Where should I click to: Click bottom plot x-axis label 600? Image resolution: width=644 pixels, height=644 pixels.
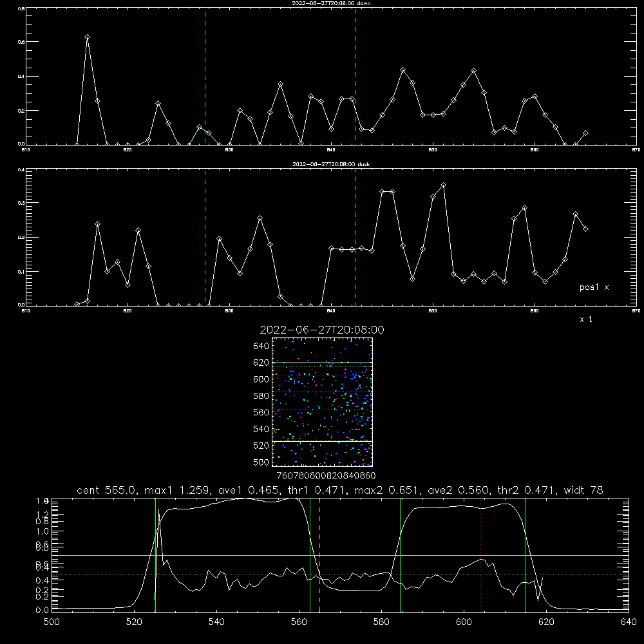464,622
